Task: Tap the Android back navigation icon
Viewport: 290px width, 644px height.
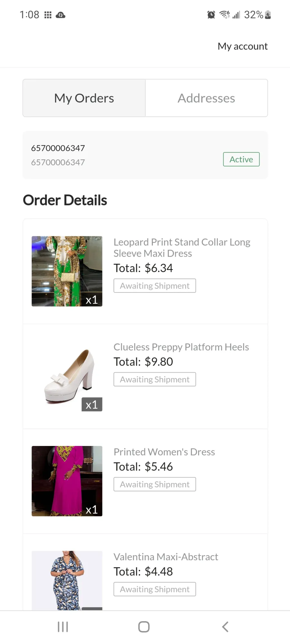Action: [x=225, y=627]
